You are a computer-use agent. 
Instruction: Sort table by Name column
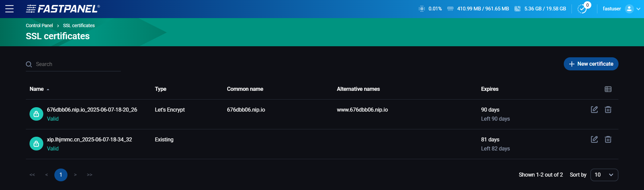tap(37, 89)
